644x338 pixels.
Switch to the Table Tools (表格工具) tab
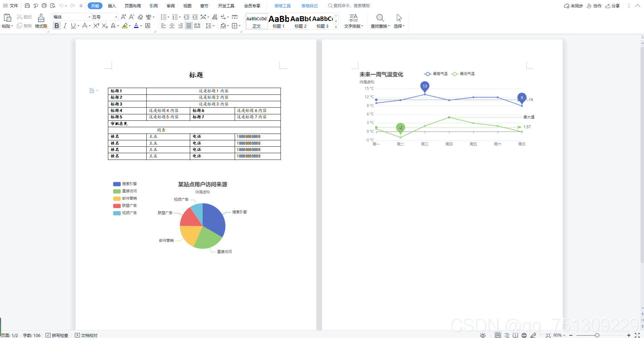point(283,6)
